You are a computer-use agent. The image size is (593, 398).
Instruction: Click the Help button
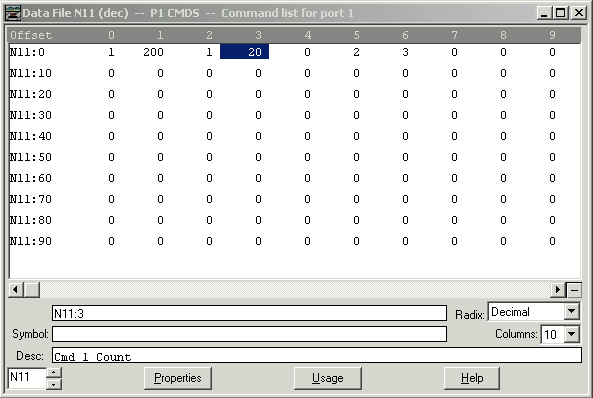(472, 378)
